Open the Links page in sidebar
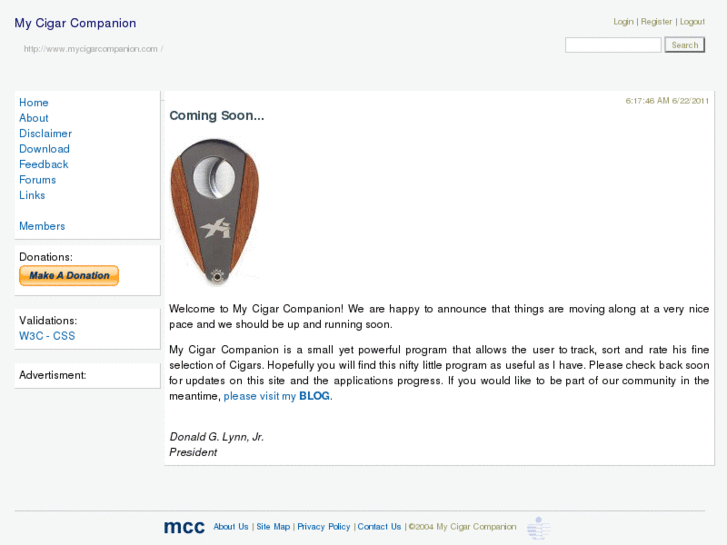 click(x=32, y=196)
